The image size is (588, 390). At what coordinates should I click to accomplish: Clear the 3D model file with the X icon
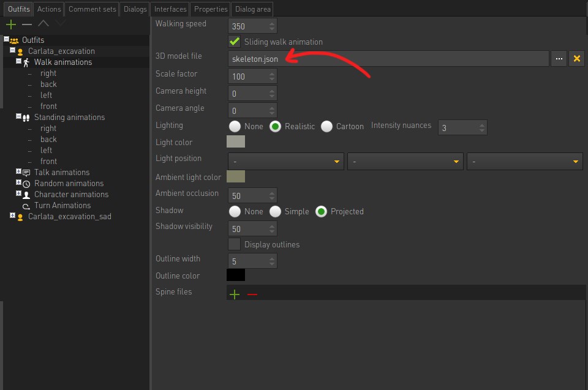(x=577, y=59)
